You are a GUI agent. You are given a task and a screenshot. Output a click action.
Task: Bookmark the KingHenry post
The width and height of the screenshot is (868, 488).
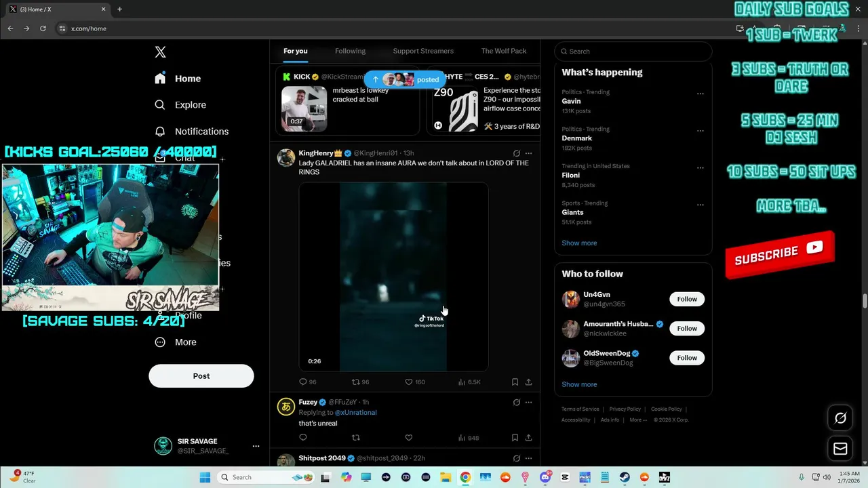click(515, 382)
